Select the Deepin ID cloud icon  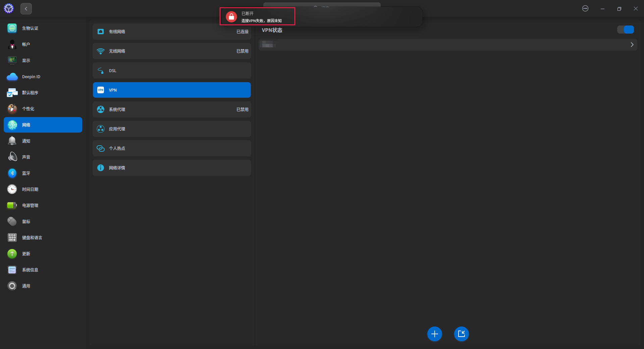pos(12,77)
